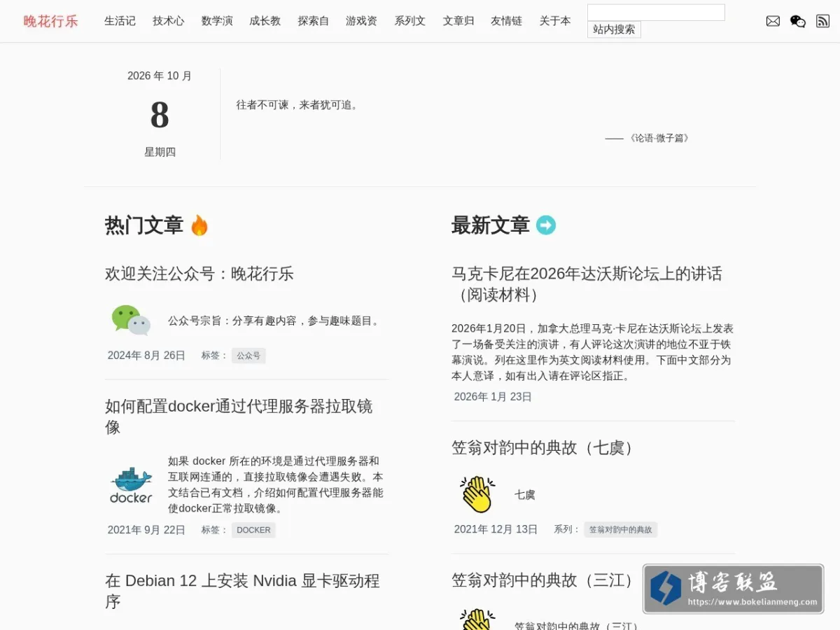Click the docker article summary paragraph
This screenshot has width=840, height=630.
click(276, 484)
